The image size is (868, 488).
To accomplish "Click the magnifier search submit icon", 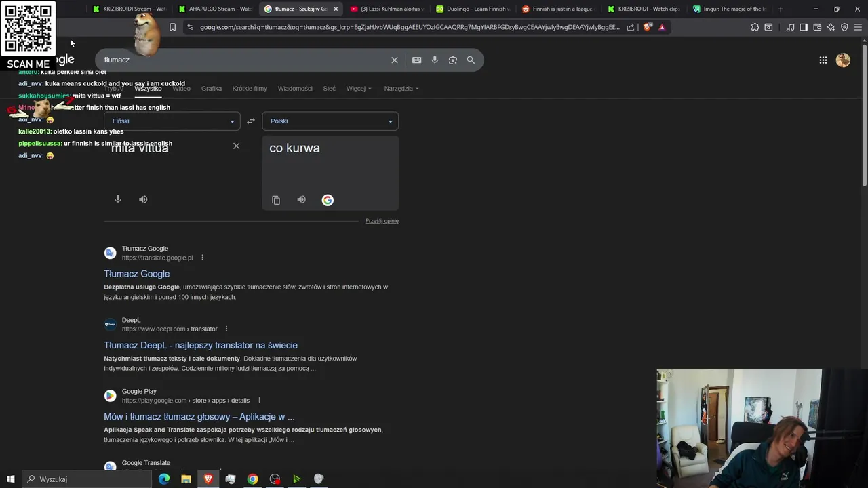I will [x=471, y=60].
